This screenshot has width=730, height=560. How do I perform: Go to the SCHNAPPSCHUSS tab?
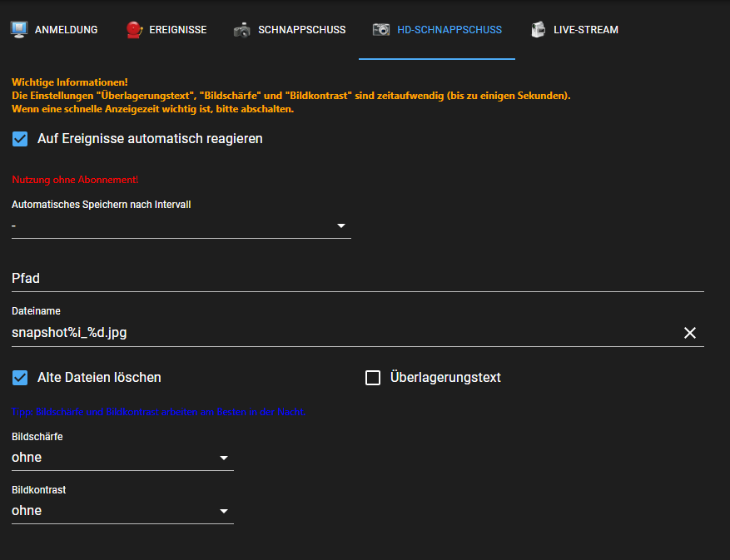point(289,30)
